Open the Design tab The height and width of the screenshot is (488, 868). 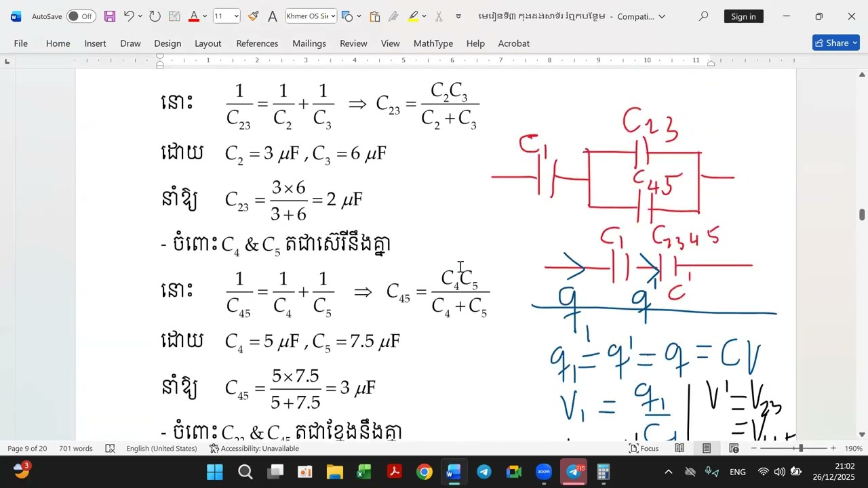pos(167,43)
